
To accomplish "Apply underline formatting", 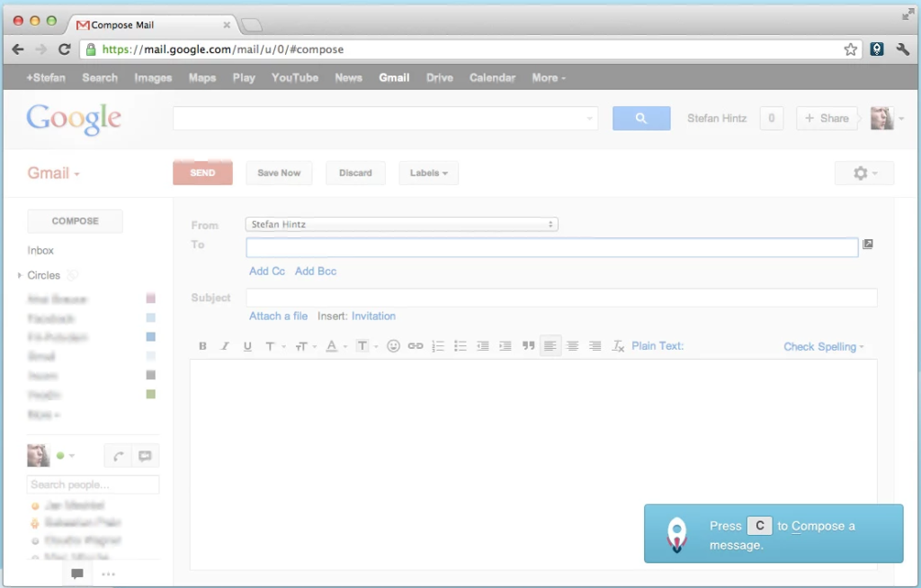I will click(x=247, y=346).
